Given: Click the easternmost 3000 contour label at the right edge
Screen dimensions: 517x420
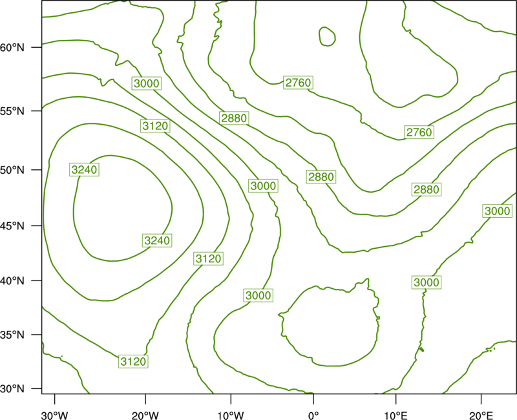Looking at the screenshot, I should tap(498, 211).
